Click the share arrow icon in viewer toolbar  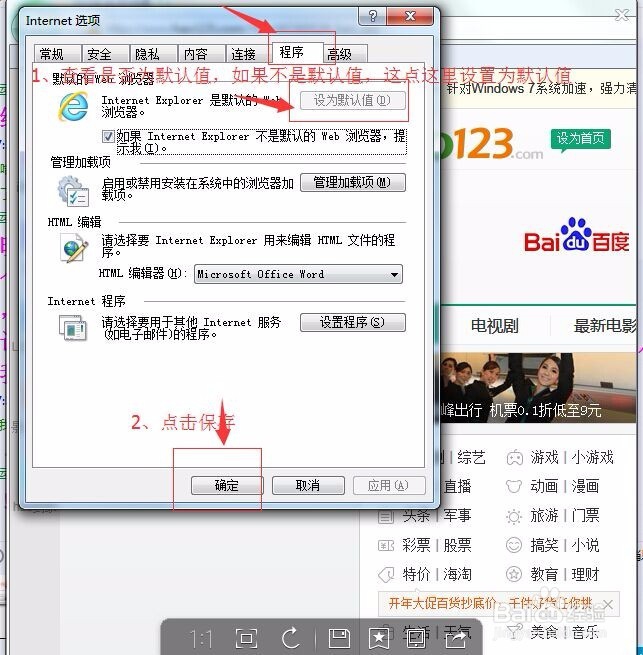(x=457, y=638)
